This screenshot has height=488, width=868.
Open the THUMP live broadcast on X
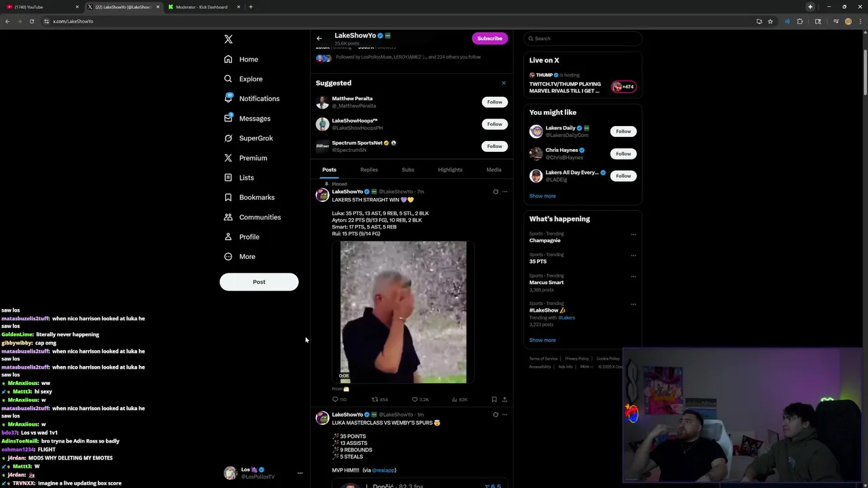(x=583, y=83)
